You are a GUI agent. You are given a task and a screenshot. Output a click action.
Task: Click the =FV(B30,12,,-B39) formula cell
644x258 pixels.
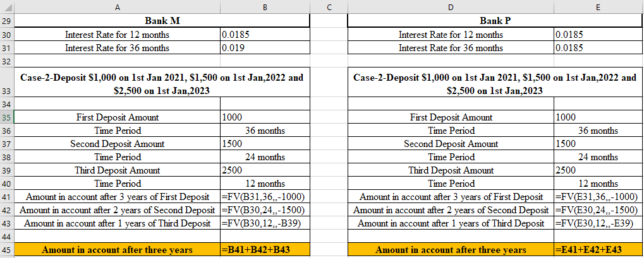[x=264, y=223]
